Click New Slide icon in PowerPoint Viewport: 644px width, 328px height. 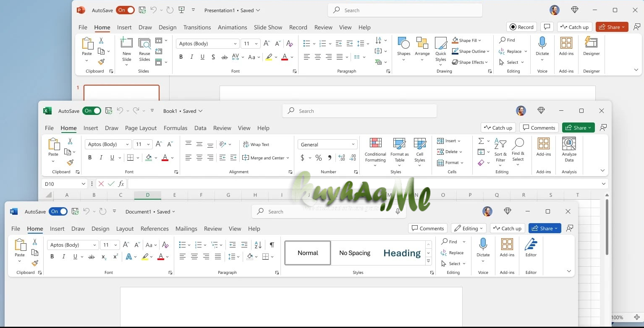[126, 43]
